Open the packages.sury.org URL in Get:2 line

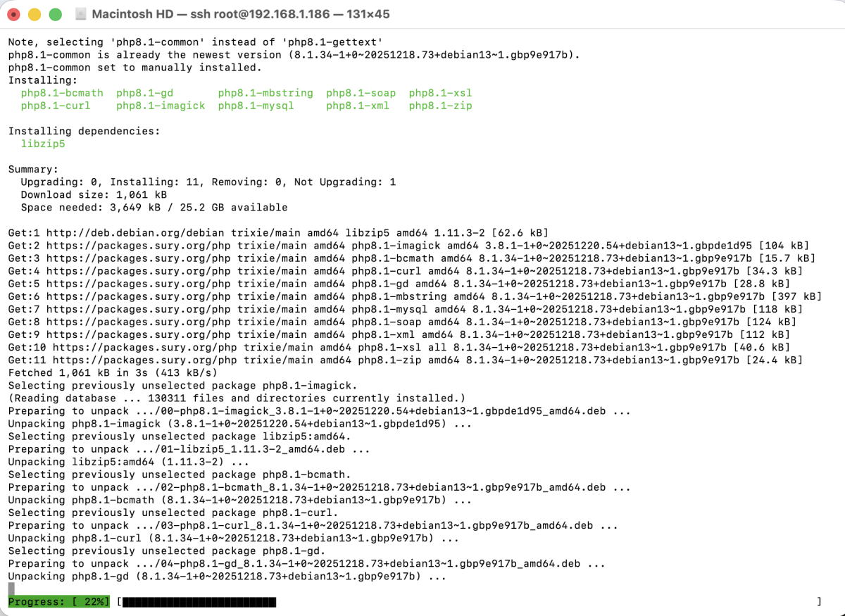click(x=139, y=245)
